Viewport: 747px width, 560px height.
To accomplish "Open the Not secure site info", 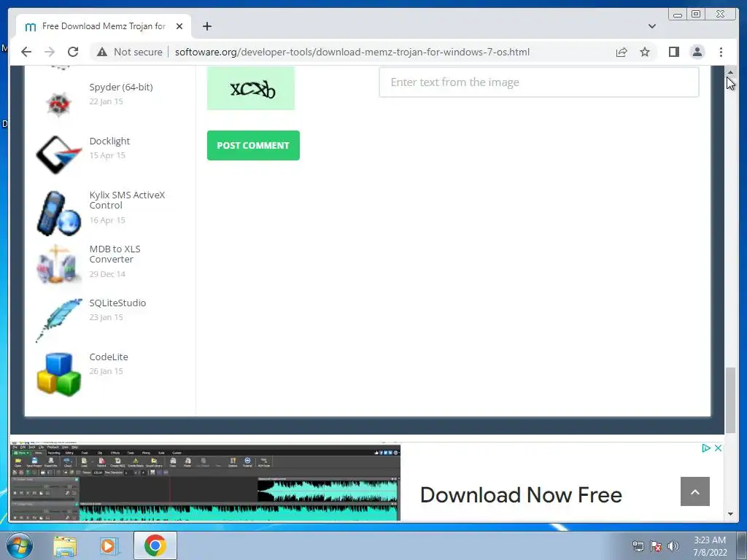I will click(x=130, y=52).
